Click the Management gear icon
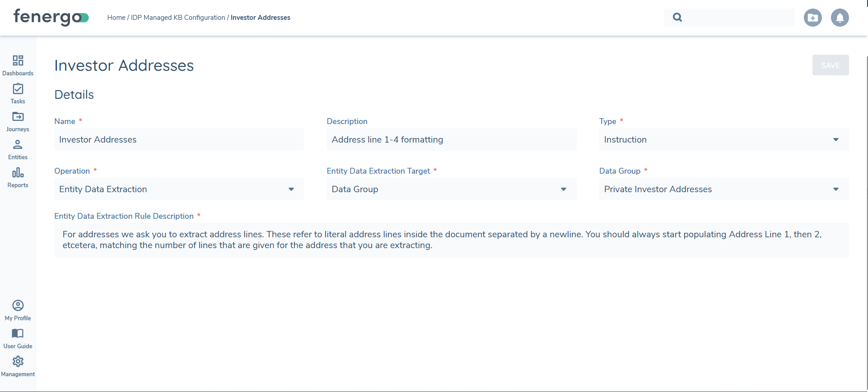The image size is (868, 392). (18, 362)
